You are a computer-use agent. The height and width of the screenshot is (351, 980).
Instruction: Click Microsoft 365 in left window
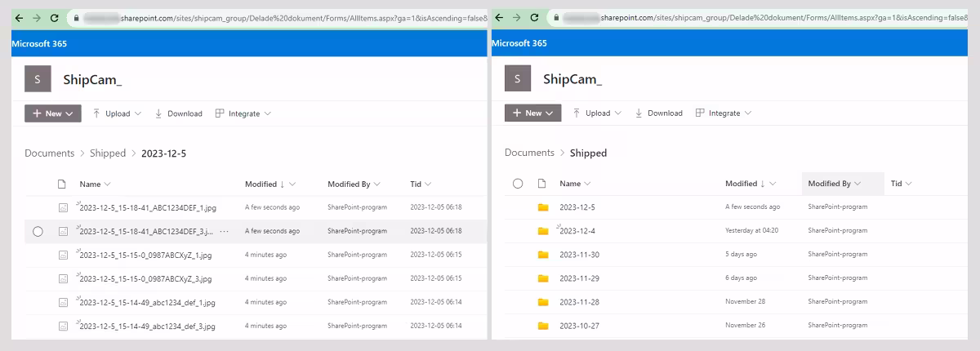(x=39, y=43)
